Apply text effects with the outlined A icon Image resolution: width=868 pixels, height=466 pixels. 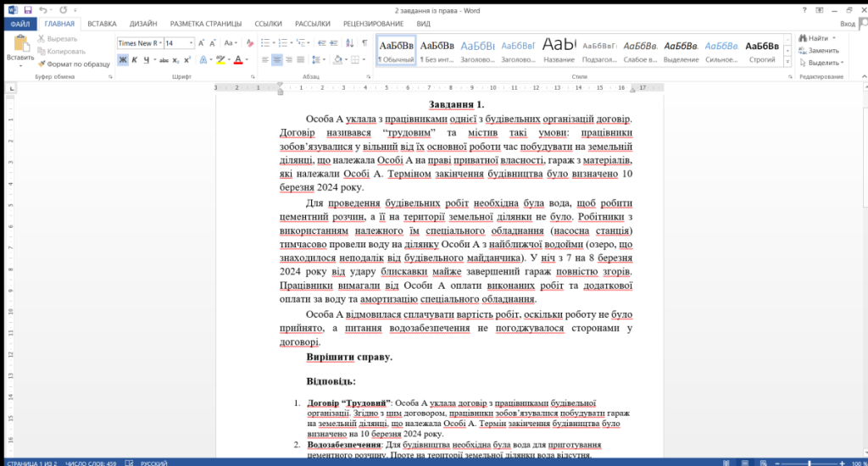click(x=205, y=60)
